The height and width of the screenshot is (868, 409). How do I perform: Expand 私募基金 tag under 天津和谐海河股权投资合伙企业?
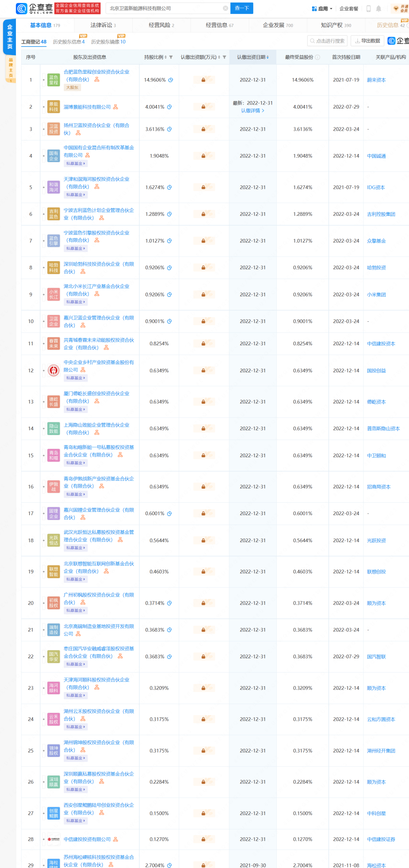[x=75, y=195]
